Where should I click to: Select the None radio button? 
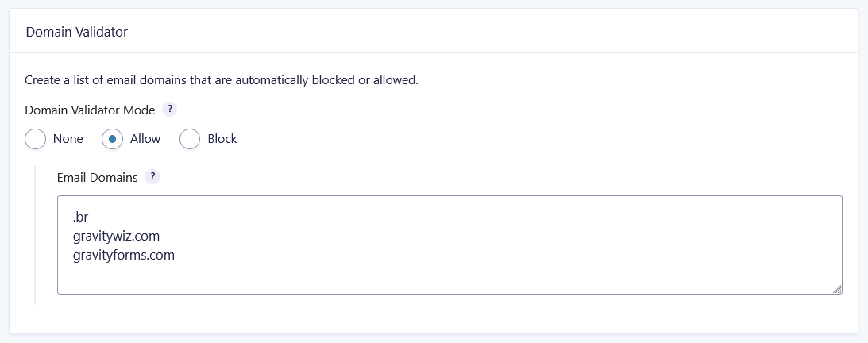pos(35,139)
